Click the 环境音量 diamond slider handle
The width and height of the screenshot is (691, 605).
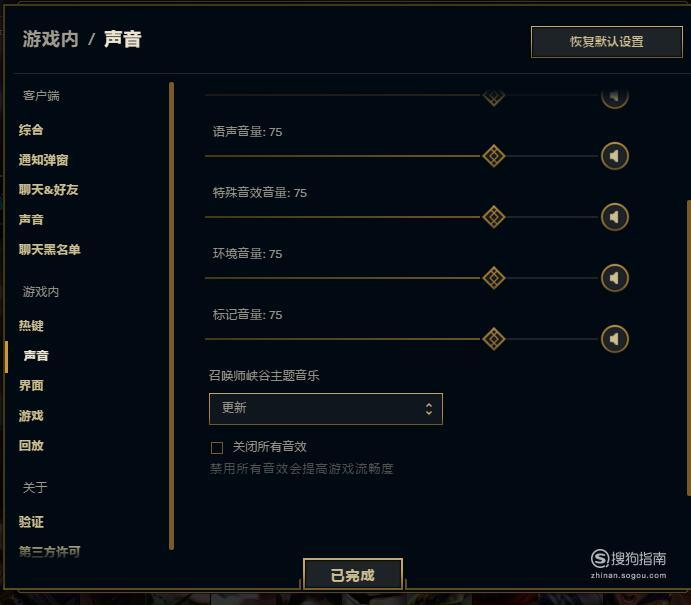pyautogui.click(x=494, y=278)
